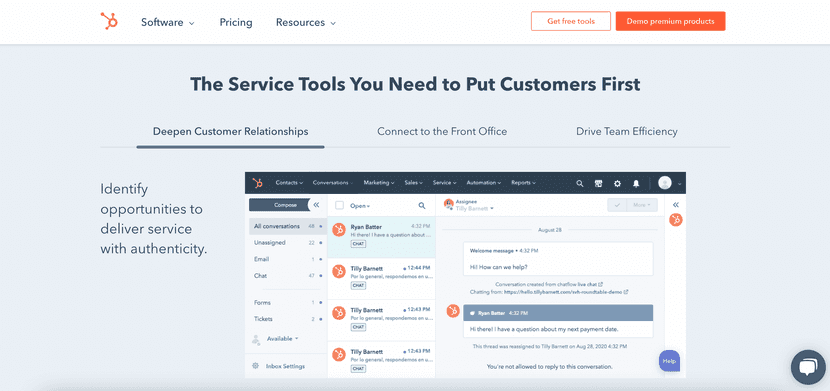830x391 pixels.
Task: Click the HubSpot sprocket logo in header
Action: click(x=109, y=22)
